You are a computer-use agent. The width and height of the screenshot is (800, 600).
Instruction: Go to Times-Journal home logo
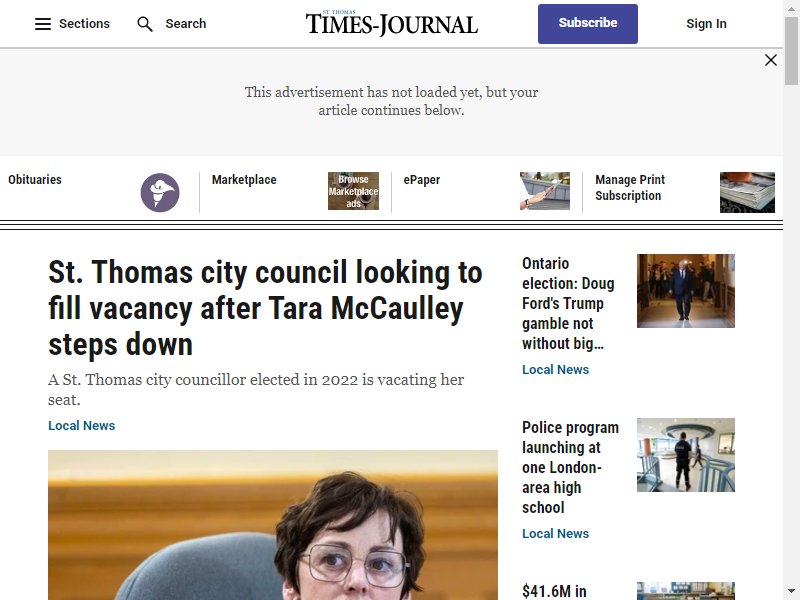391,23
